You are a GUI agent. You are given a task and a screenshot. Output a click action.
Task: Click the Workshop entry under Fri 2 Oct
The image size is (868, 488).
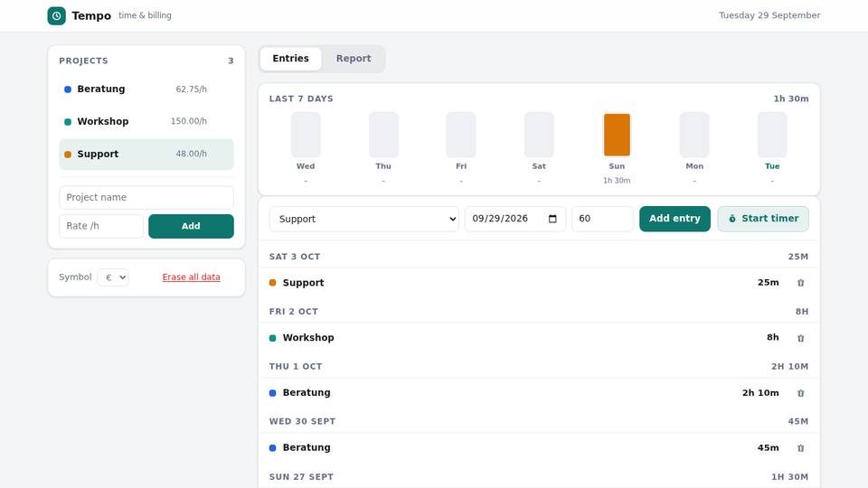539,338
